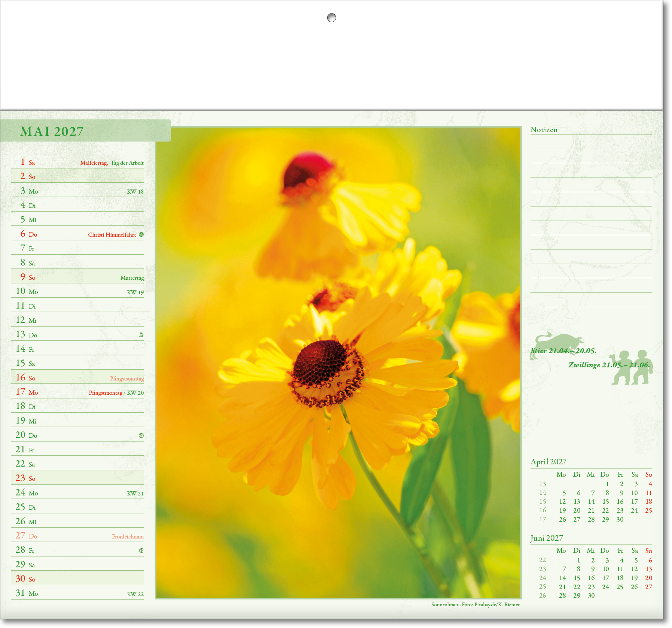Select the Christi Himmelfahrt holiday label
The image size is (672, 628).
[112, 235]
